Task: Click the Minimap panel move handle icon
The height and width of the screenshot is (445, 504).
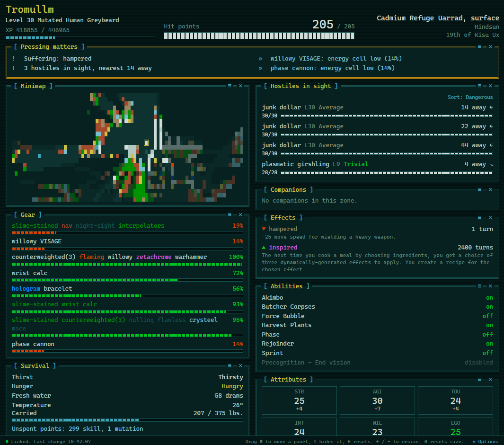Action: tap(230, 86)
